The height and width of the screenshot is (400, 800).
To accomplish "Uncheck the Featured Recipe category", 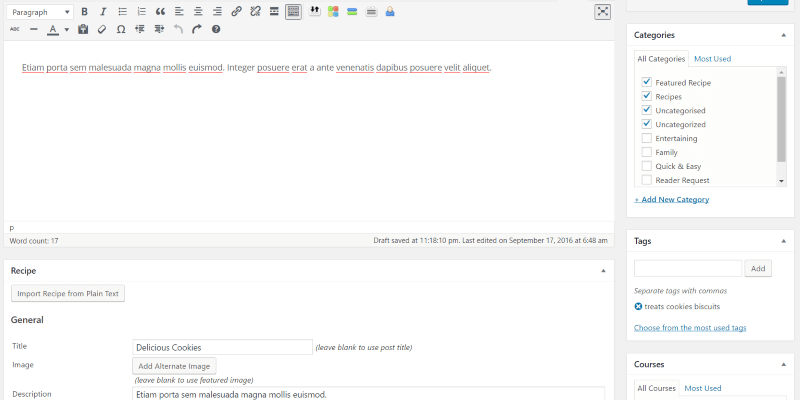I will coord(647,82).
